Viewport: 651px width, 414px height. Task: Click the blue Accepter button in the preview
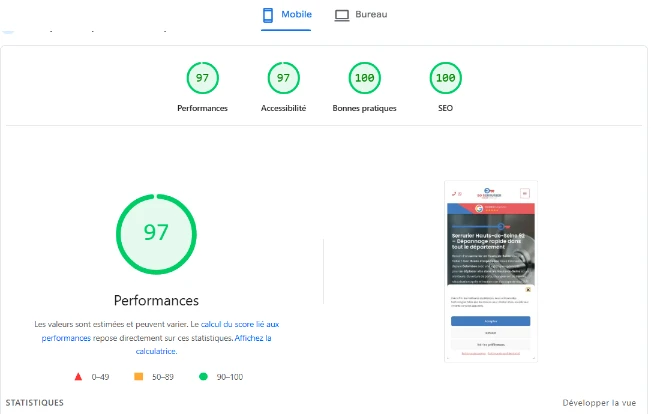click(x=490, y=321)
